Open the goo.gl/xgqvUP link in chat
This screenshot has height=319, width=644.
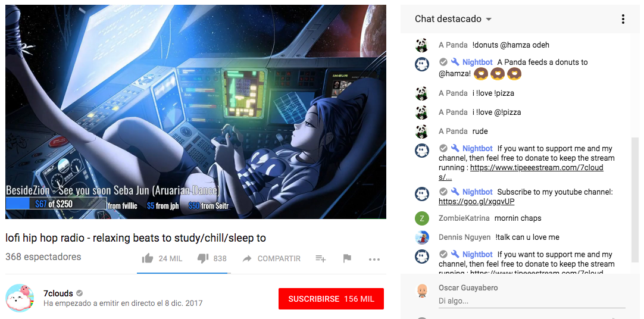tap(476, 202)
